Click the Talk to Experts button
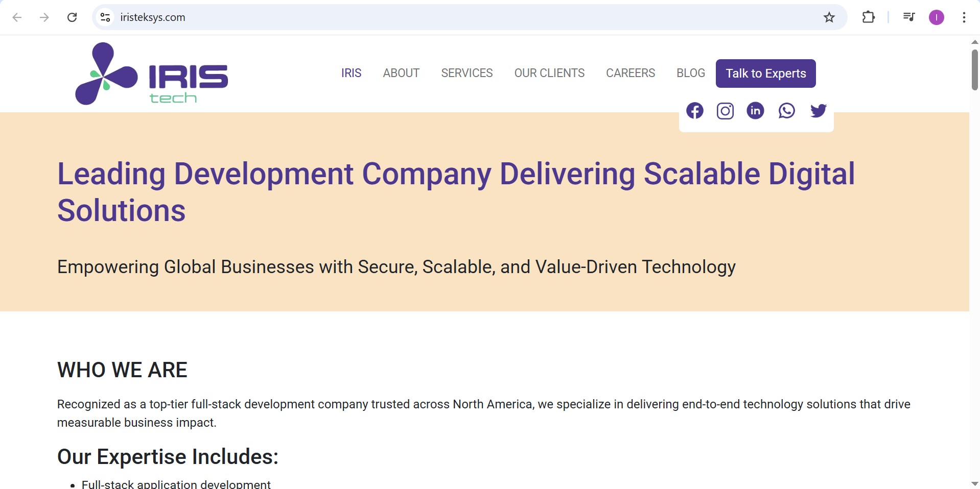Screen dimensions: 980x489 [765, 74]
